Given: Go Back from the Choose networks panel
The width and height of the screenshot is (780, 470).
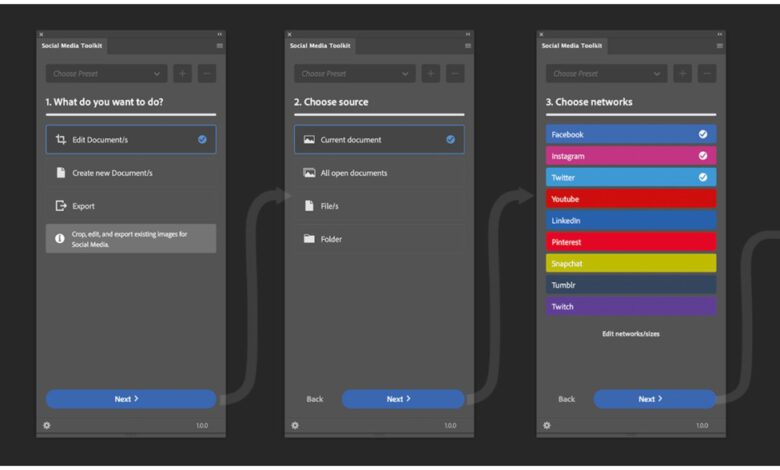Looking at the screenshot, I should pyautogui.click(x=566, y=399).
